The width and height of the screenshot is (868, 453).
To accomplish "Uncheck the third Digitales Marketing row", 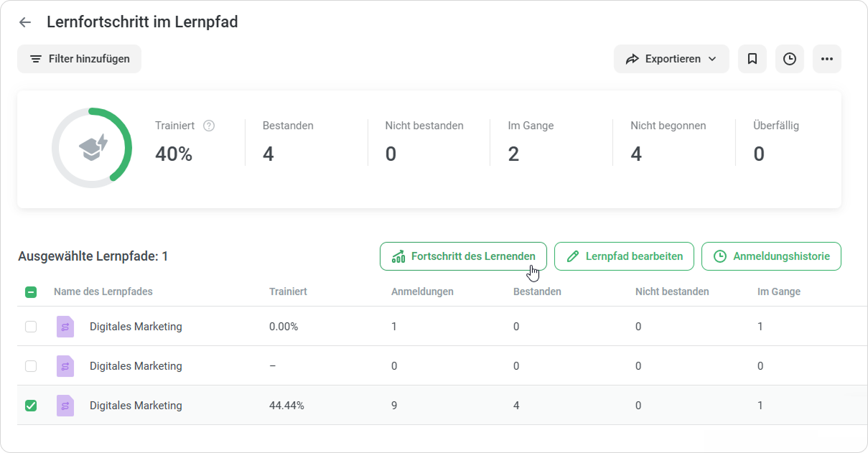I will point(31,406).
